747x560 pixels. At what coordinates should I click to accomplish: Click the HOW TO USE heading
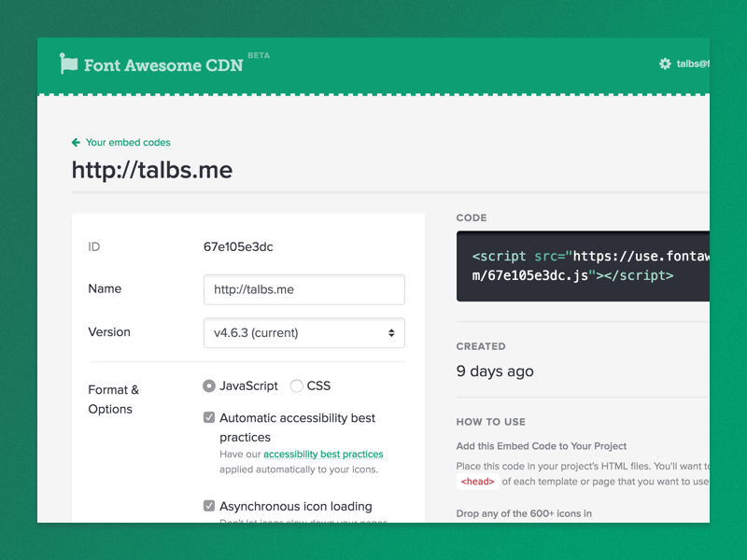[491, 422]
